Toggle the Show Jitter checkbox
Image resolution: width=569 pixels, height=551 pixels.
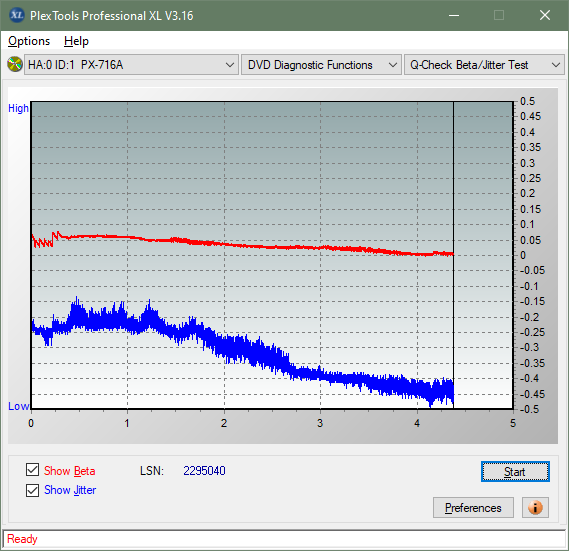click(32, 490)
